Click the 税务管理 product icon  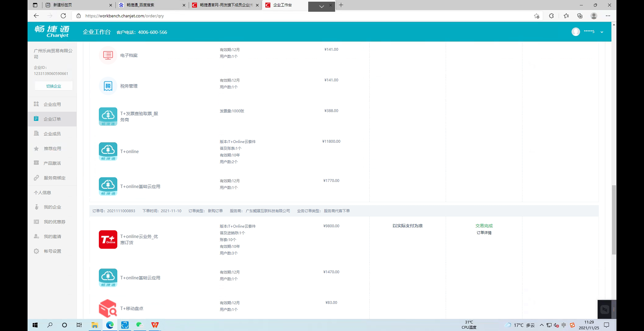[108, 86]
